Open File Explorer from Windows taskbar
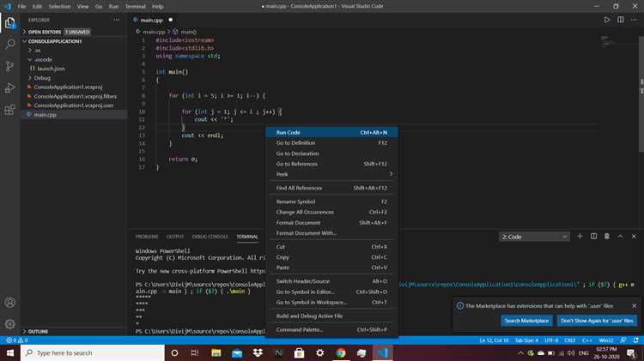The image size is (644, 361). (216, 352)
